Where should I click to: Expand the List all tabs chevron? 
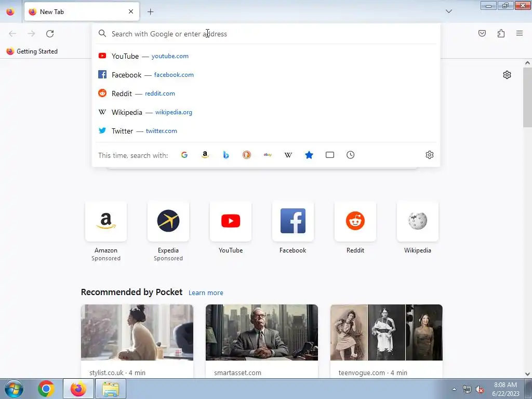448,11
